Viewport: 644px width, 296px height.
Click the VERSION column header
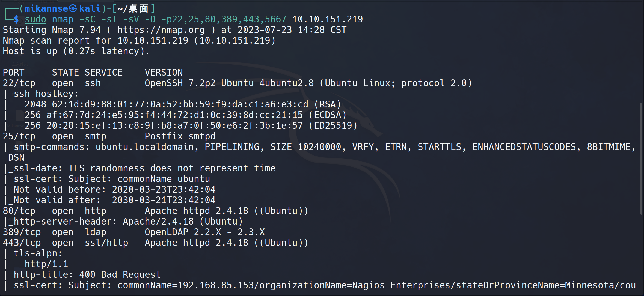point(164,73)
